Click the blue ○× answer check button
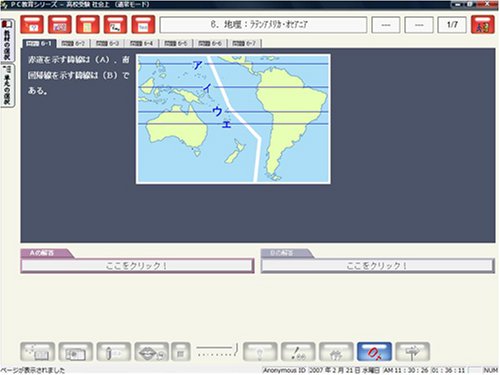Screen dimensions: 500x375 (x=374, y=352)
